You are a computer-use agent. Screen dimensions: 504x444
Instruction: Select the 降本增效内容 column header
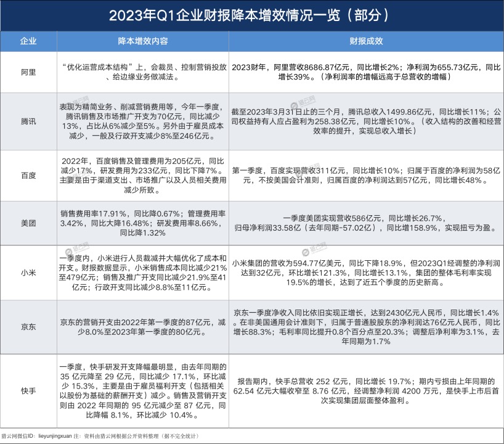pos(144,43)
